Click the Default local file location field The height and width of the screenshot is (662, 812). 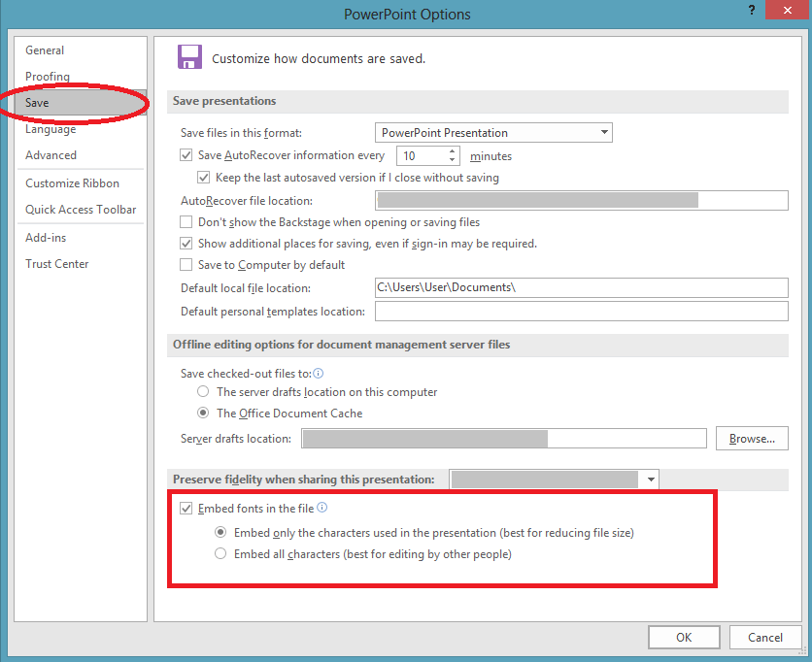pos(581,287)
